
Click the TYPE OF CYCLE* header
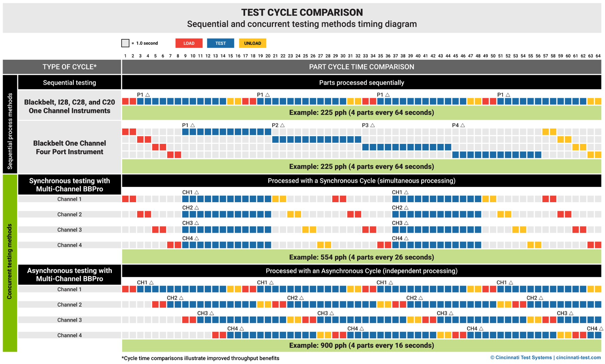69,67
